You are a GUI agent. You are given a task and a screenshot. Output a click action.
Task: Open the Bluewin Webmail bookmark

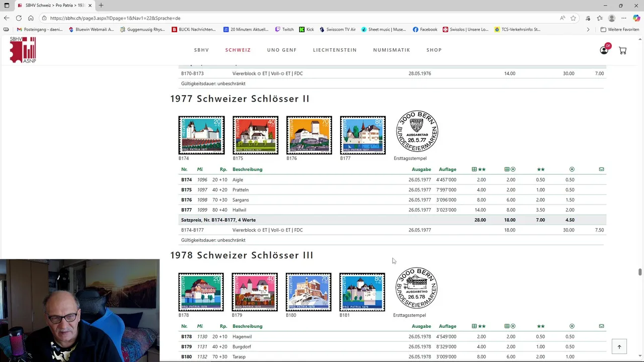91,30
